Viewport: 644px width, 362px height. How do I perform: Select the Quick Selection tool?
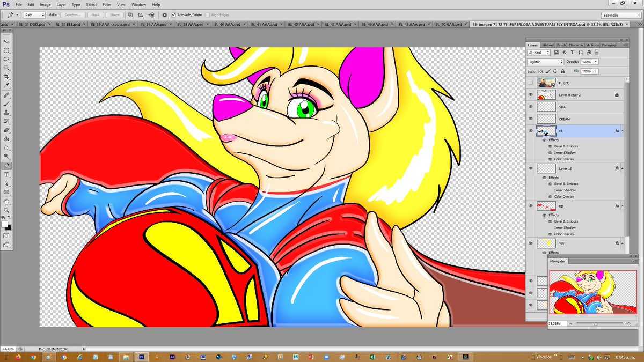coord(6,68)
